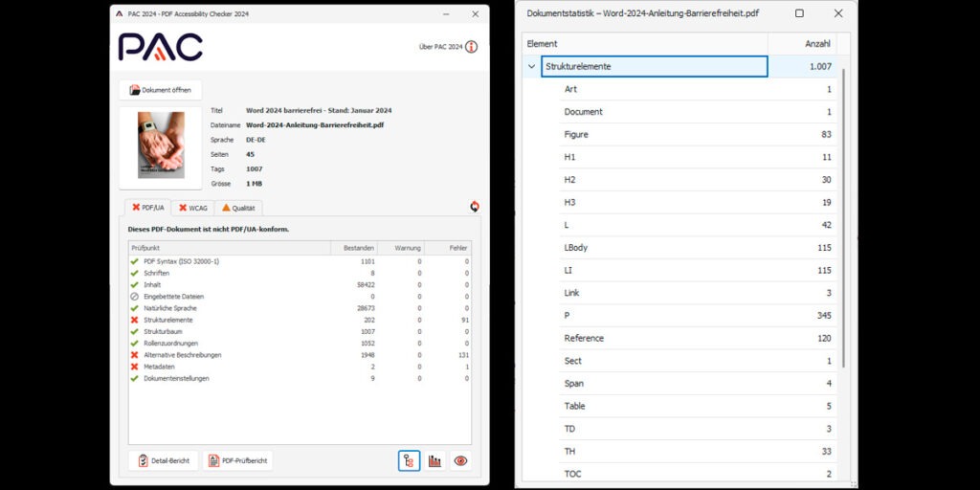Collapse the Strukturelemente tree node
The image size is (980, 490).
pyautogui.click(x=532, y=66)
